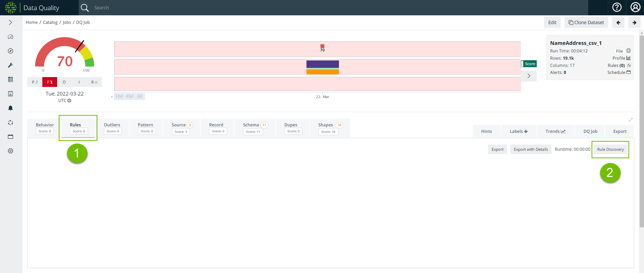
Task: Toggle the Score checkbox beside the chart
Action: click(x=522, y=64)
